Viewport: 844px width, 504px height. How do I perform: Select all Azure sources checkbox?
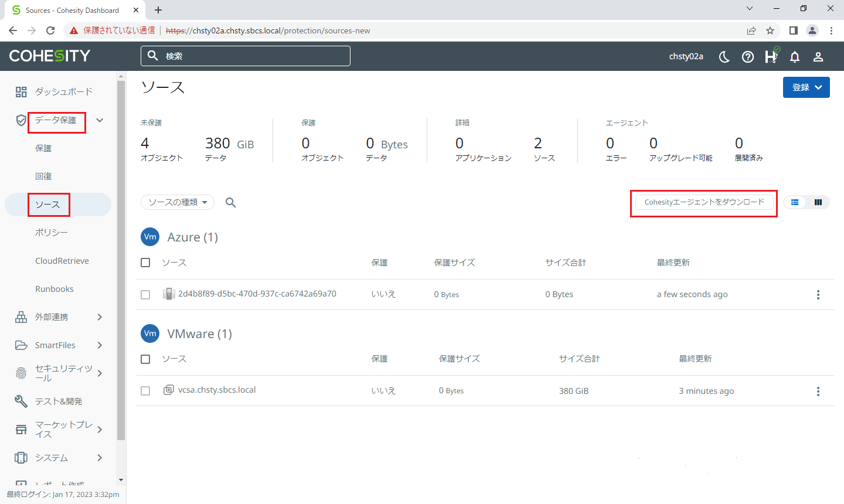click(145, 263)
